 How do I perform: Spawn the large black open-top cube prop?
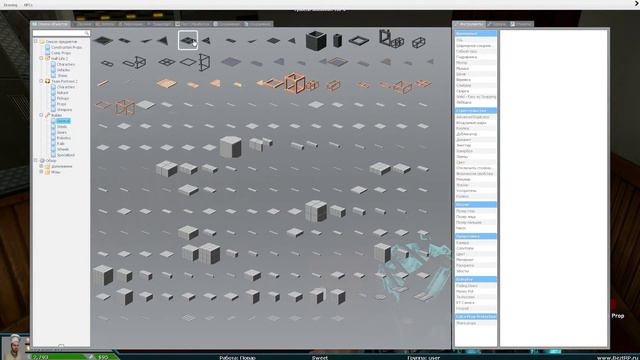316,40
